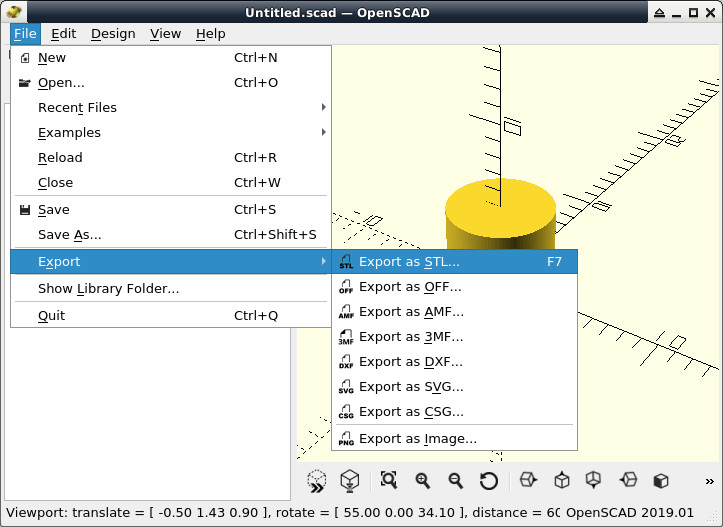Click the AMF file icon in Export submenu

tap(346, 312)
